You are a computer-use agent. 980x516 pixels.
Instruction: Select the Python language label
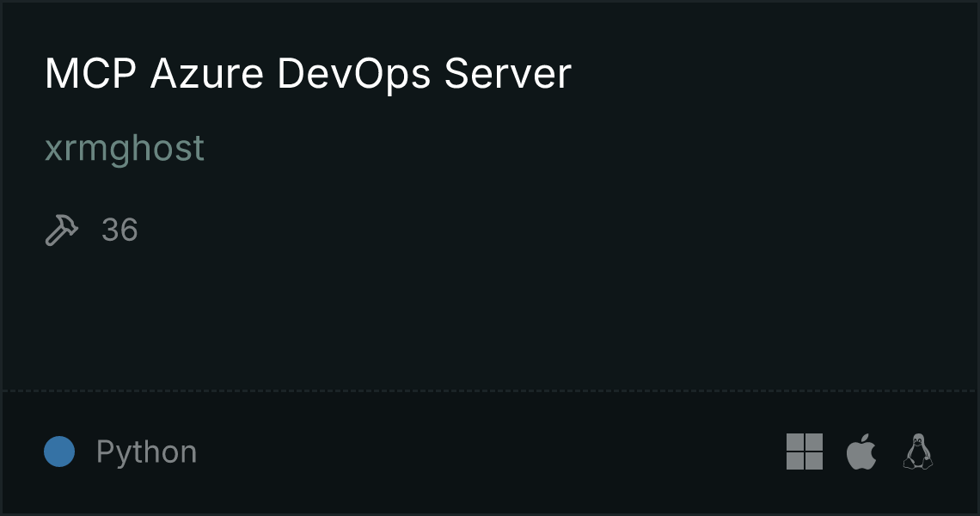pyautogui.click(x=146, y=451)
